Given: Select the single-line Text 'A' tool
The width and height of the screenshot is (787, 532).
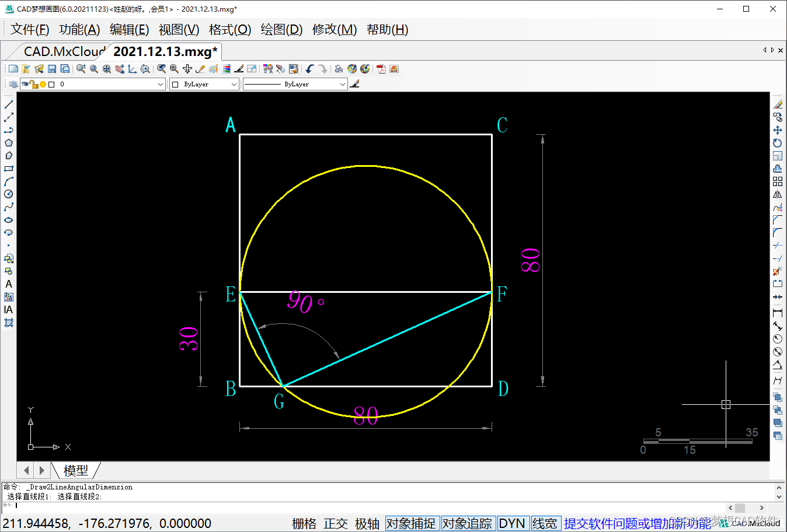Looking at the screenshot, I should [x=9, y=284].
